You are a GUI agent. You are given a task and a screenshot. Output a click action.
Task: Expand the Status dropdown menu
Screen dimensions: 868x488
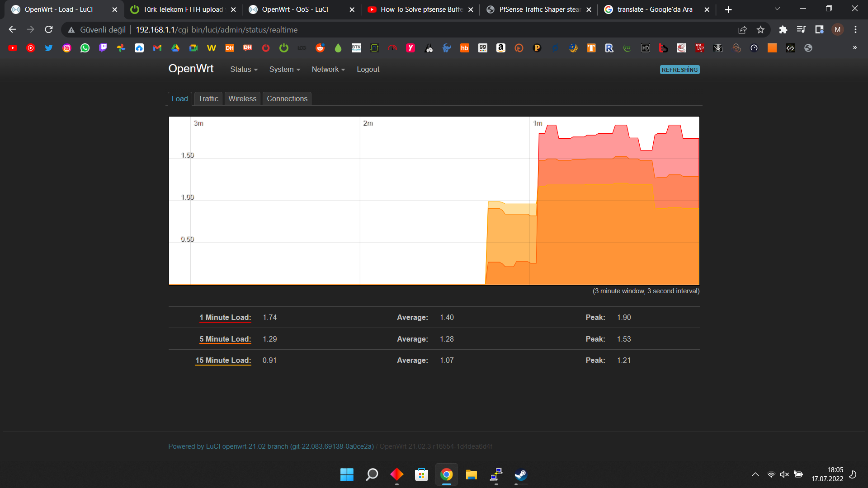tap(244, 70)
